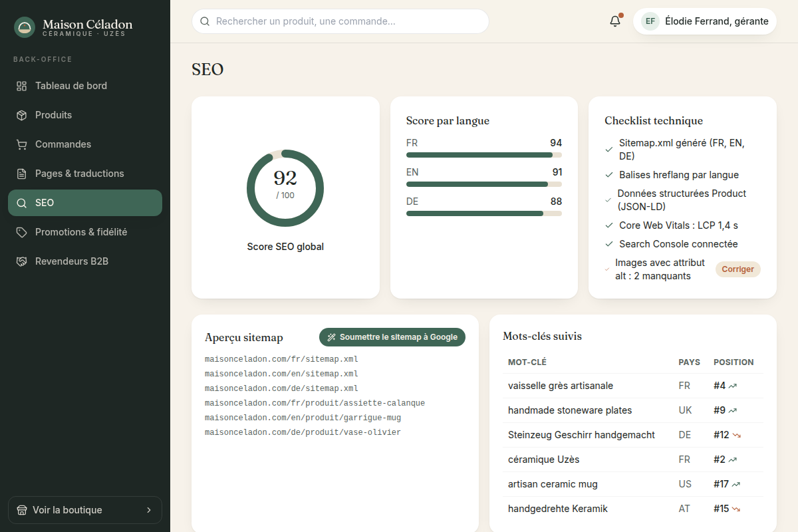Click the Corriger button for missing alt images
Viewport: 798px width, 532px height.
point(738,269)
